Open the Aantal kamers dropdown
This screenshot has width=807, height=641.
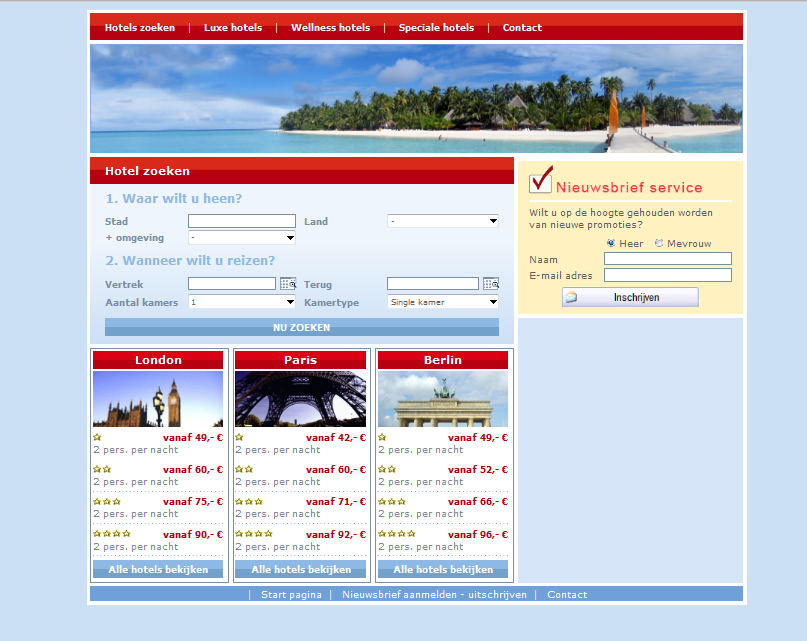(242, 302)
